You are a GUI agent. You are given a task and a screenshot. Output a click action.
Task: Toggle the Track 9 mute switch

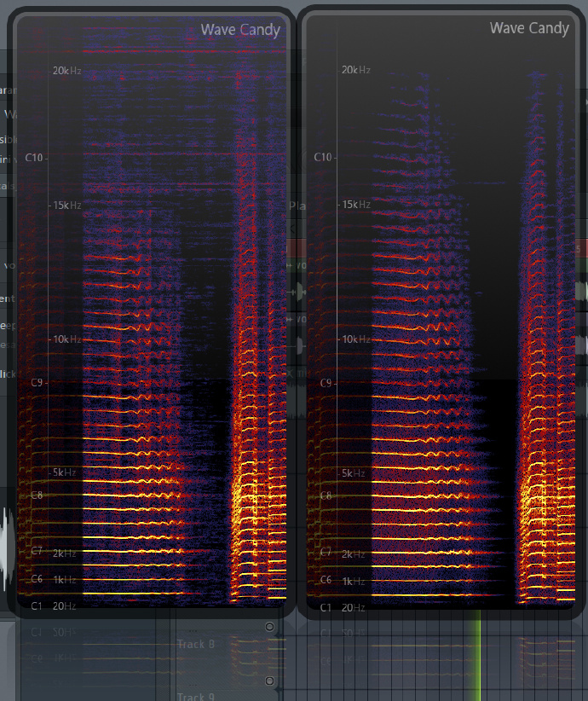(270, 681)
